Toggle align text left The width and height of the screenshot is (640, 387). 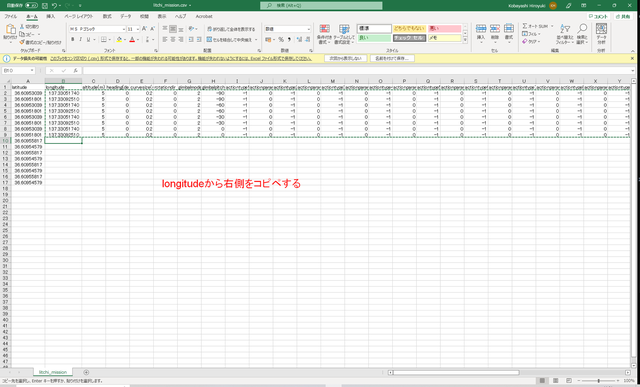click(x=165, y=40)
